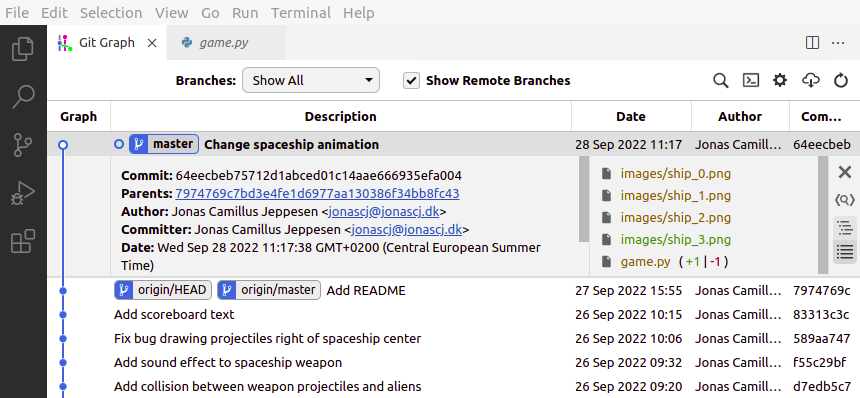Open the Branches Show All dropdown
Image resolution: width=860 pixels, height=398 pixels.
(x=310, y=81)
